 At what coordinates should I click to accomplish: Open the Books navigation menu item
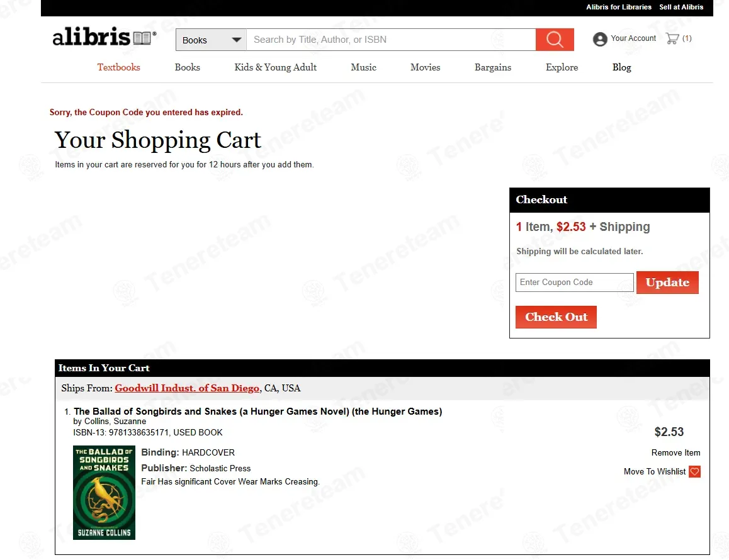[188, 67]
